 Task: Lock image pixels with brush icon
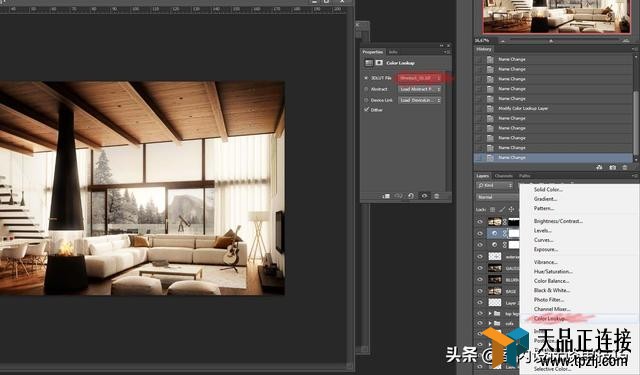[502, 209]
